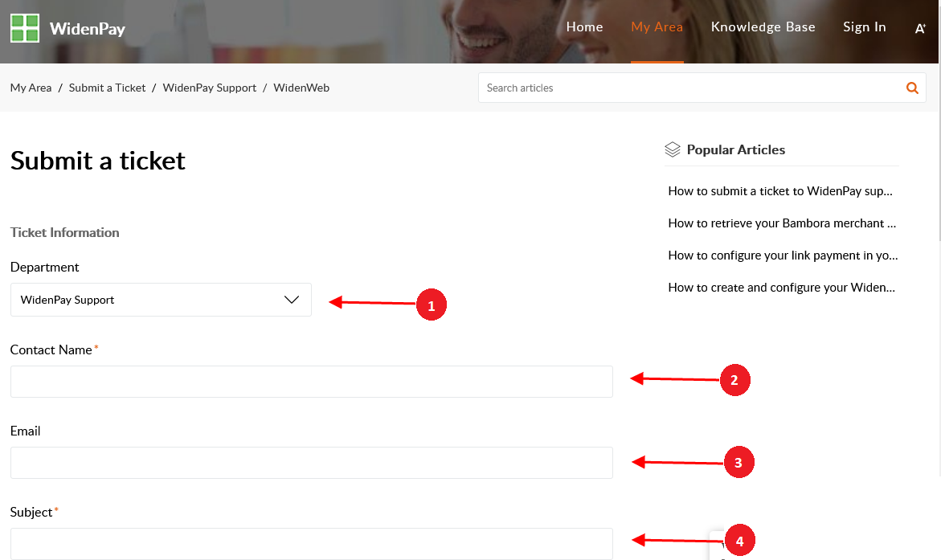Open article on submitting a ticket to WidenPay
This screenshot has width=941, height=560.
point(780,191)
